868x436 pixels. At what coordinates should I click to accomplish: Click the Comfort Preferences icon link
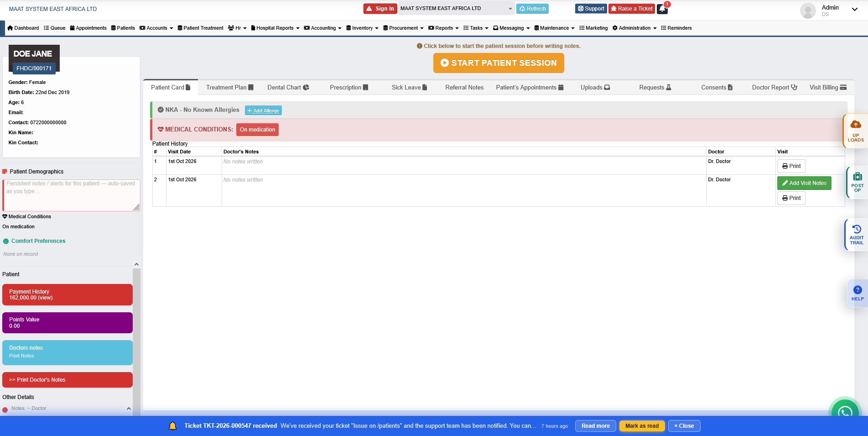(34, 241)
